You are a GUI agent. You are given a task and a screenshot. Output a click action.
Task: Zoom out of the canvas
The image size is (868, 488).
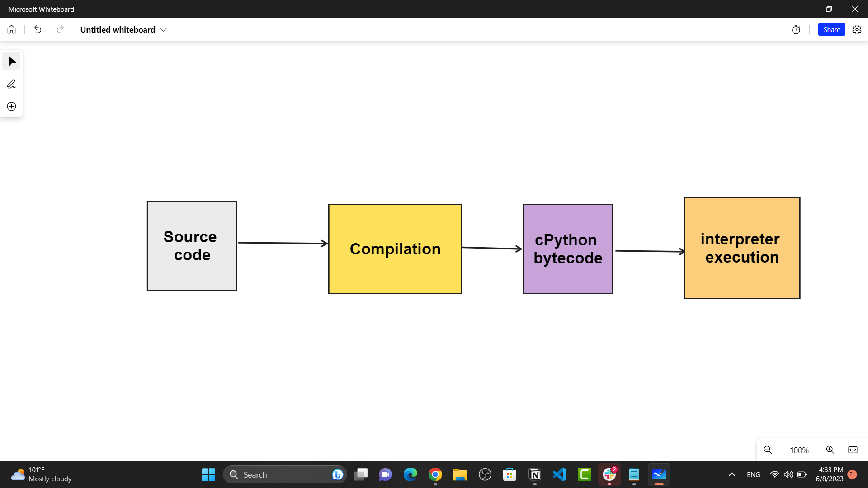[x=768, y=450]
